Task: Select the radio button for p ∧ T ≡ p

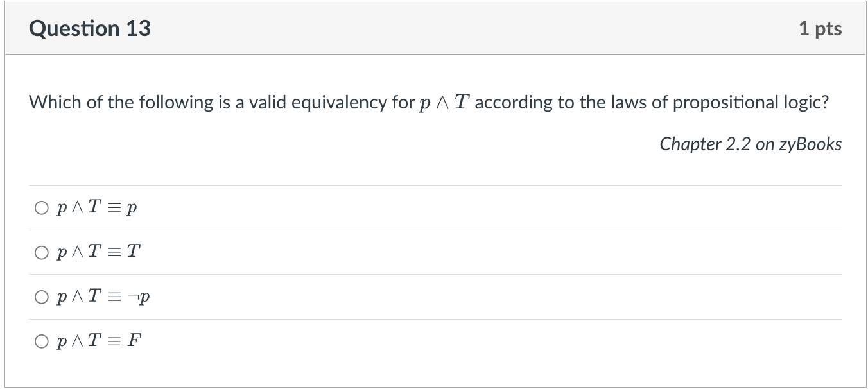Action: point(41,207)
